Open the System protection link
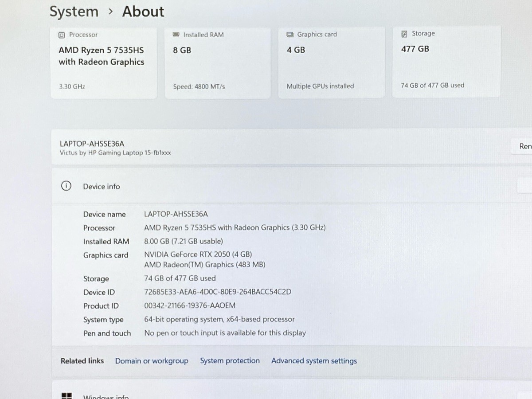This screenshot has height=399, width=532. click(230, 361)
